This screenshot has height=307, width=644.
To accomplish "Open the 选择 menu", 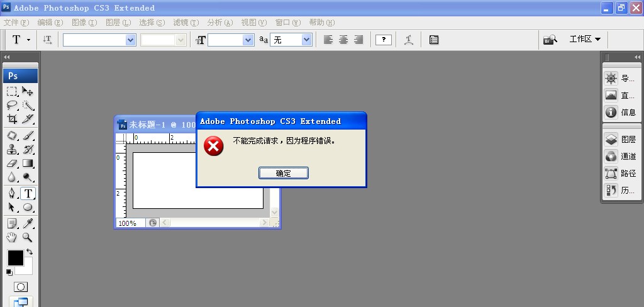I will coord(152,23).
